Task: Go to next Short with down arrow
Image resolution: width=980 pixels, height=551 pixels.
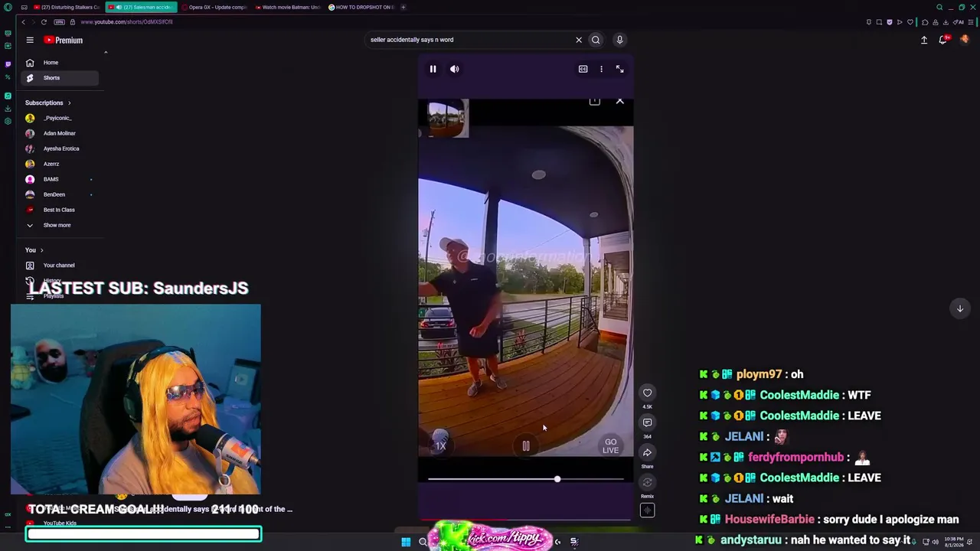Action: (x=960, y=308)
